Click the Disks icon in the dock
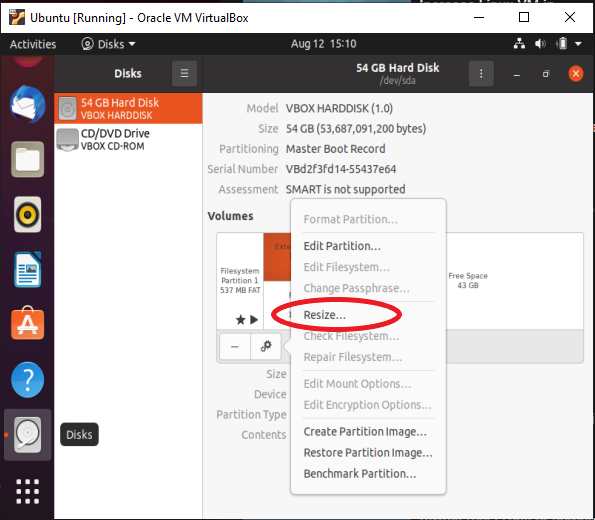 (27, 435)
